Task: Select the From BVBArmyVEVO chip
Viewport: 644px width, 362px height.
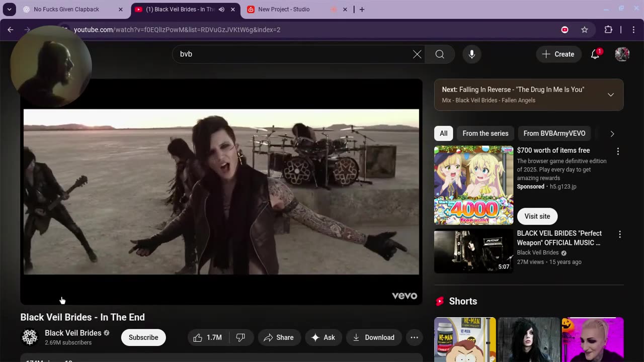Action: coord(554,133)
